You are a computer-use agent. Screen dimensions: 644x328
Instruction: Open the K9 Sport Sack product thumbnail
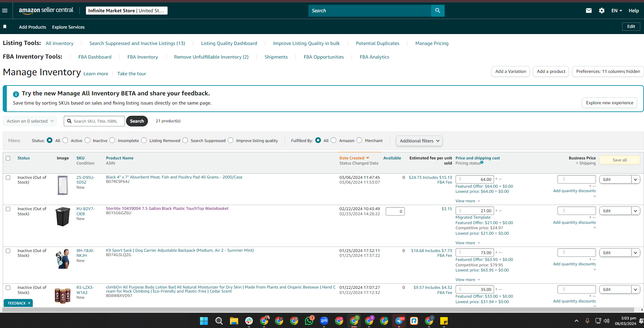tap(63, 259)
